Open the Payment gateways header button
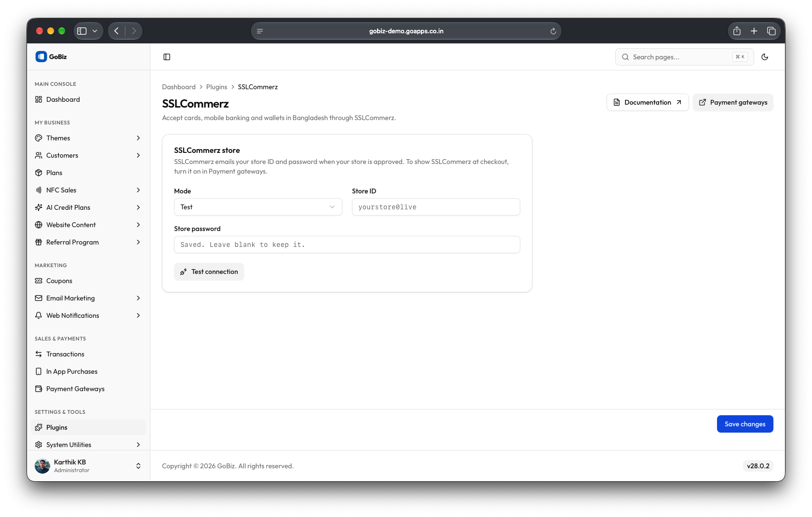The height and width of the screenshot is (517, 812). (x=733, y=102)
